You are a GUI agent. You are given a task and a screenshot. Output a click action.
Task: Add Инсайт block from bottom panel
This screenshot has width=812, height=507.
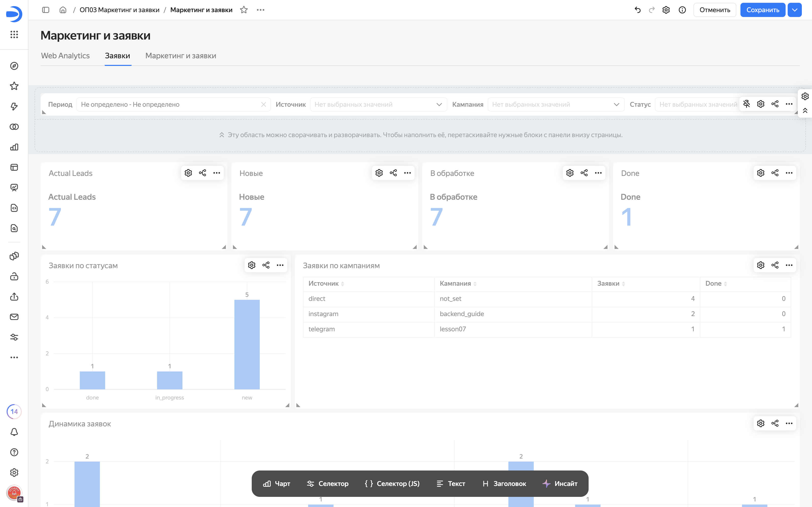(560, 483)
